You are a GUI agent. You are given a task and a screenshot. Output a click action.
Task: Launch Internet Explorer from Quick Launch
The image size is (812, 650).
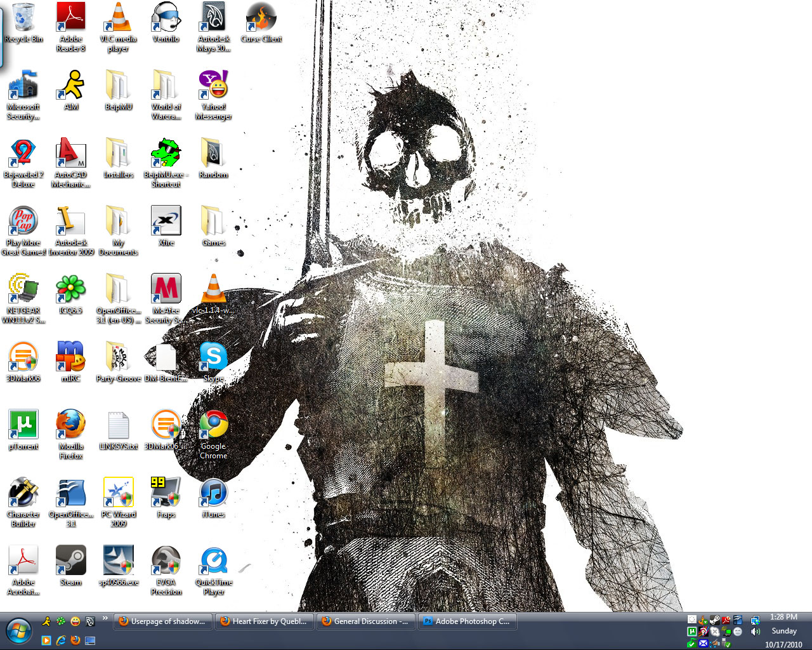point(61,640)
